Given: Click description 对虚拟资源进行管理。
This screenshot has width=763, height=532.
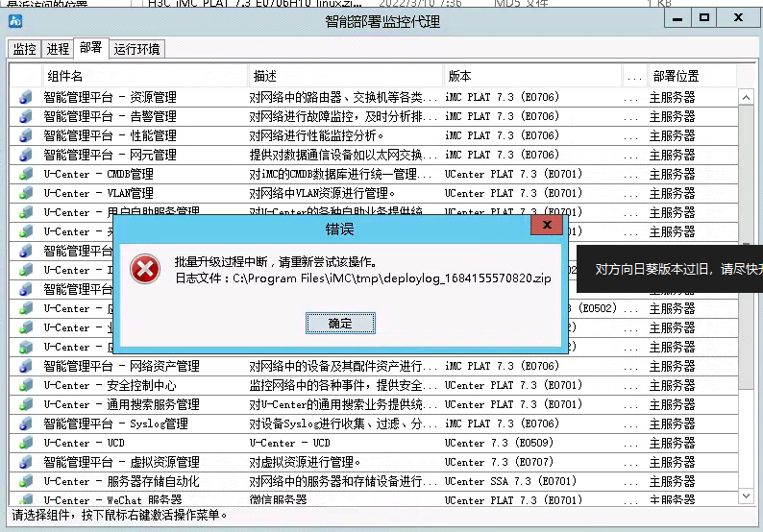Looking at the screenshot, I should coord(305,463).
